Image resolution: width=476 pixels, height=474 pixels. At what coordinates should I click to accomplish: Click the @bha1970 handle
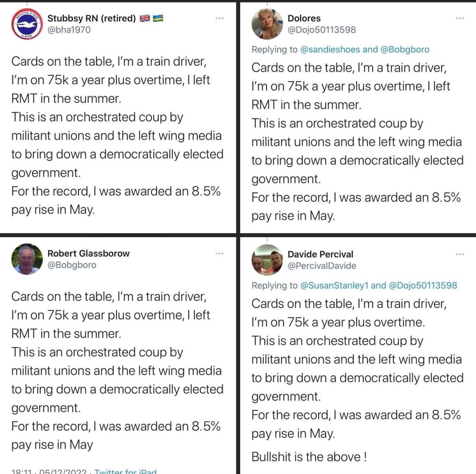pyautogui.click(x=69, y=30)
